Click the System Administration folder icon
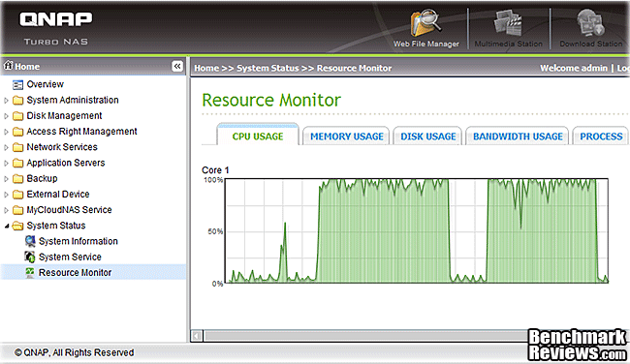The image size is (630, 364). [x=17, y=101]
